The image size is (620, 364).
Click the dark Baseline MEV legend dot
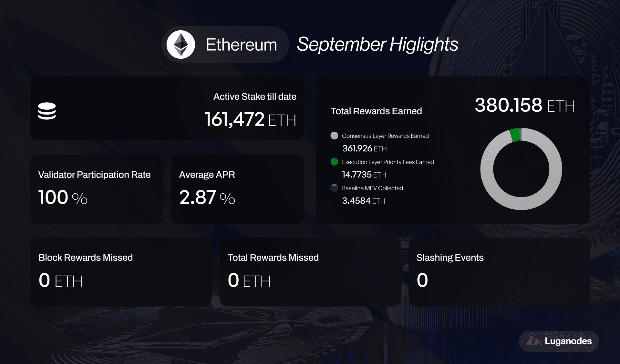(334, 188)
